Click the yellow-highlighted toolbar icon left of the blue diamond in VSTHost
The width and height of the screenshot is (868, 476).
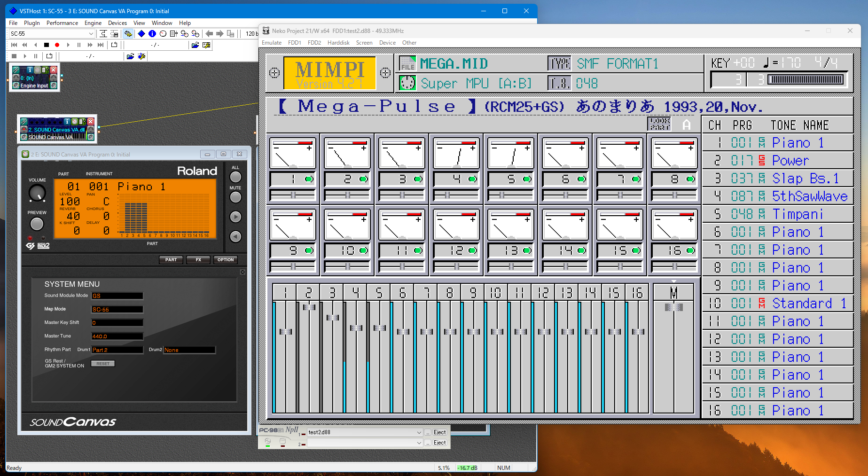click(128, 33)
